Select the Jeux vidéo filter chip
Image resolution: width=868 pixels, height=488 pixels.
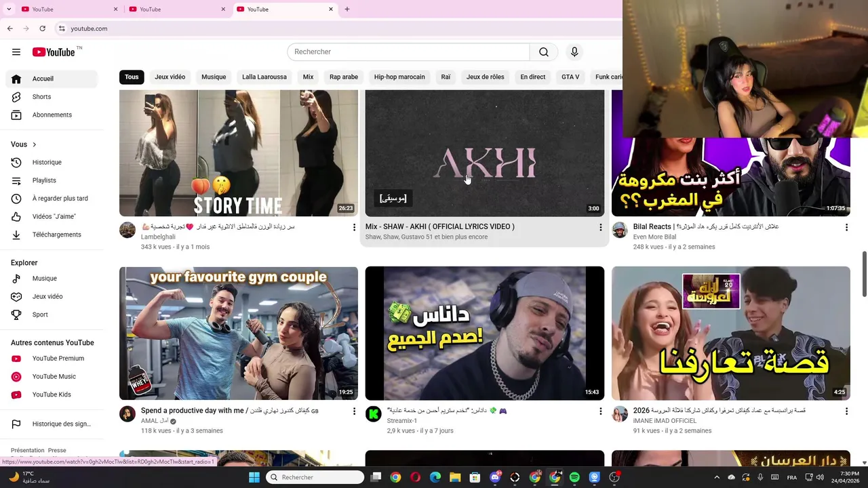(170, 77)
